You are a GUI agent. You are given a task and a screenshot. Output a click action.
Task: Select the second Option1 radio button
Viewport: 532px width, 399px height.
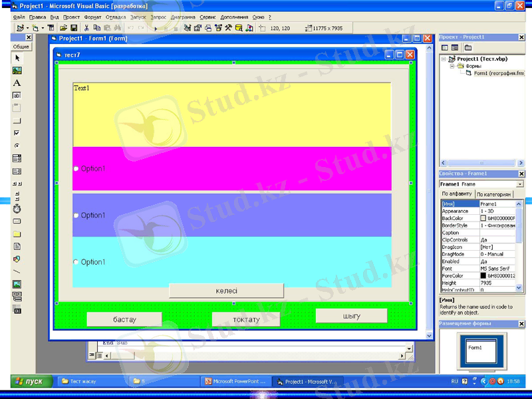(x=76, y=215)
